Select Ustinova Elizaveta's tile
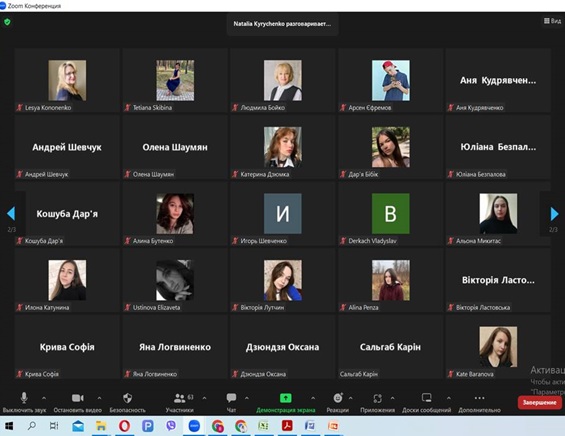The image size is (565, 436). 175,280
